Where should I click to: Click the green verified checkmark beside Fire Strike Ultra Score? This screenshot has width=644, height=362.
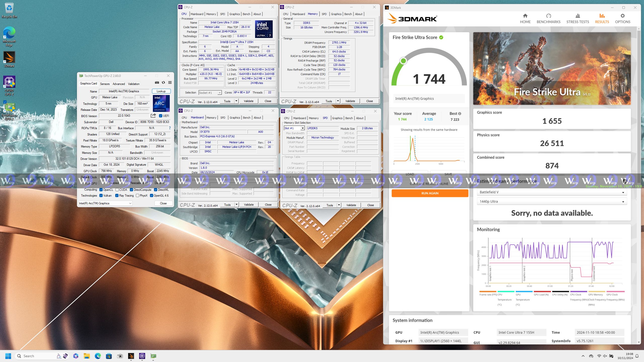tap(441, 37)
